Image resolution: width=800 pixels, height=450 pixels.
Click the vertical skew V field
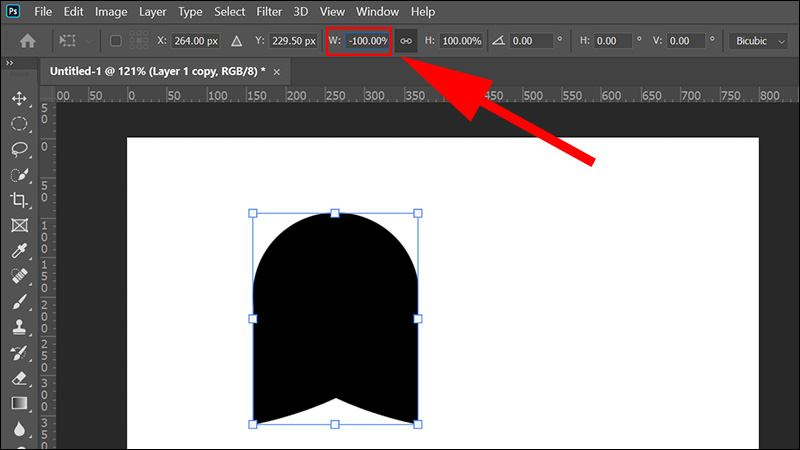[x=686, y=41]
